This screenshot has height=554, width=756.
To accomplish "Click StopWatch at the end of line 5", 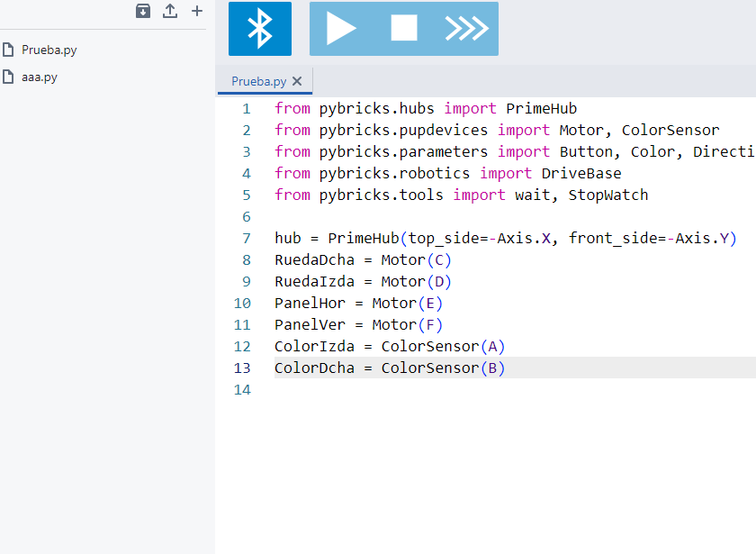I will click(607, 195).
